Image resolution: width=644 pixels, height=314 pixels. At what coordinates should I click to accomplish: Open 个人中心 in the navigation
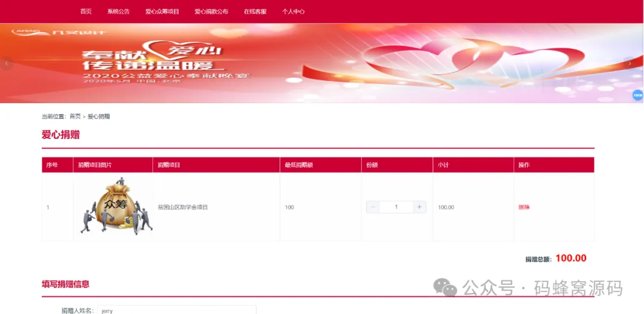(x=293, y=11)
